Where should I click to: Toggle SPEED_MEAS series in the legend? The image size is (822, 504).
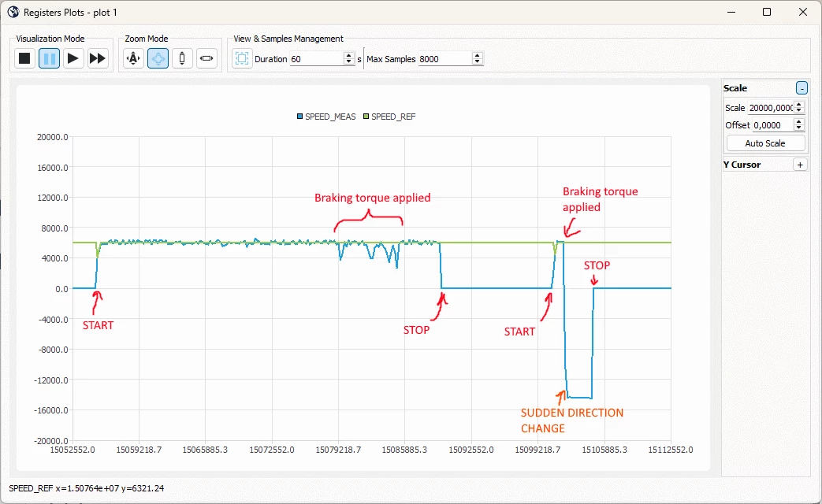point(326,117)
